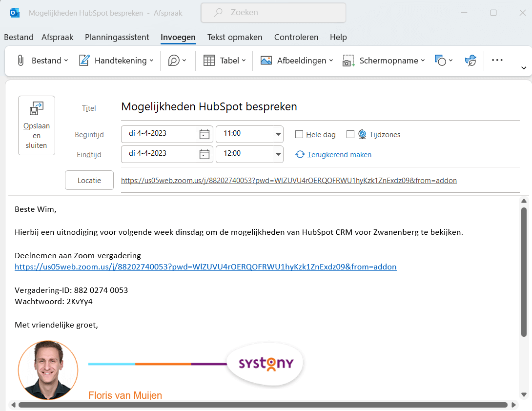
Task: Expand the Bestand attach dropdown arrow
Action: point(66,61)
